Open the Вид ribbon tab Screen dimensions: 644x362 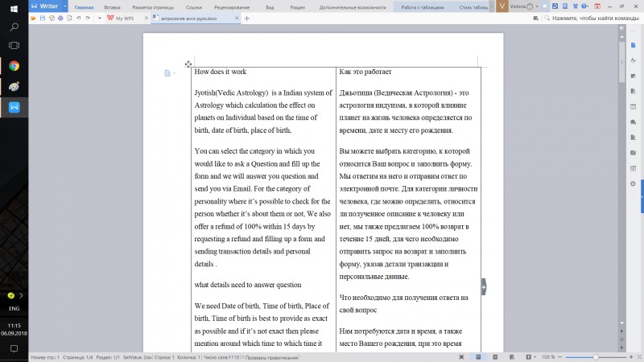(x=270, y=7)
